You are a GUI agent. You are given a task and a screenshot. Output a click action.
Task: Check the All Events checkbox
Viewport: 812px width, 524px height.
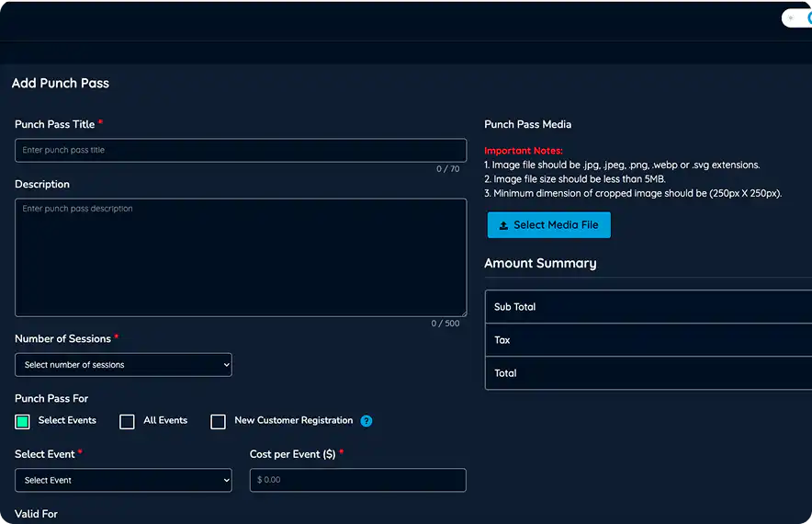coord(127,421)
